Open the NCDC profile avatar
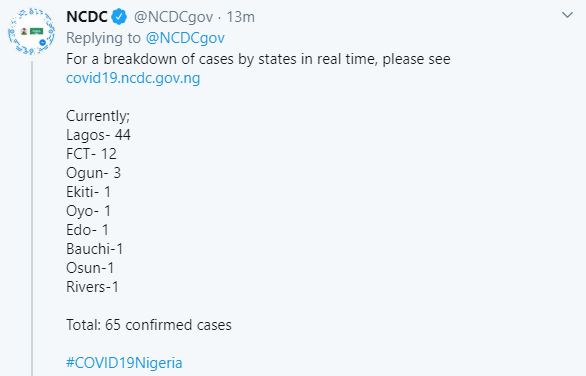The height and width of the screenshot is (376, 586). (31, 31)
